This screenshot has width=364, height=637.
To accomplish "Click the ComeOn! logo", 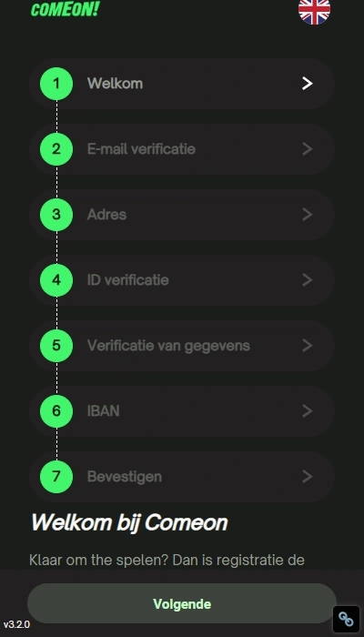I will point(65,9).
